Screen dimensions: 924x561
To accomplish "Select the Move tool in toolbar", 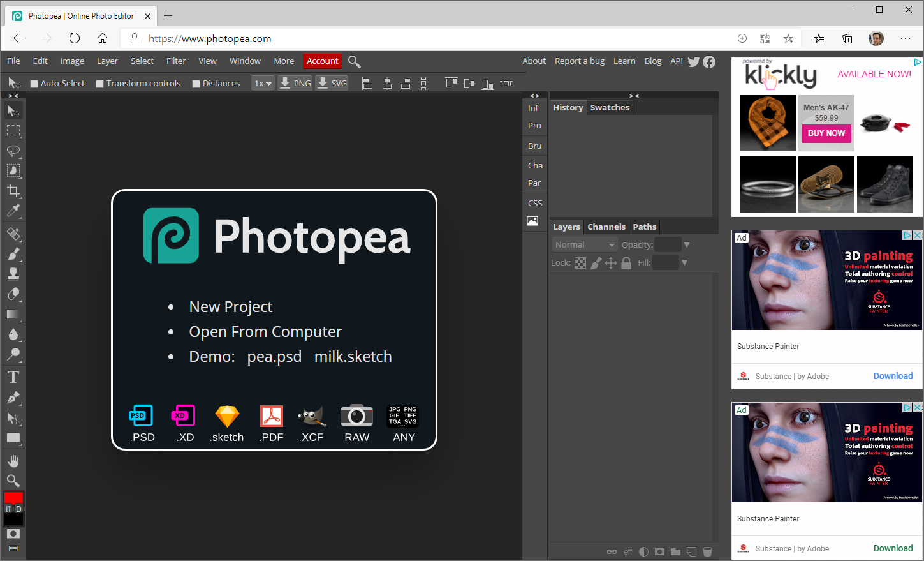I will (x=13, y=111).
